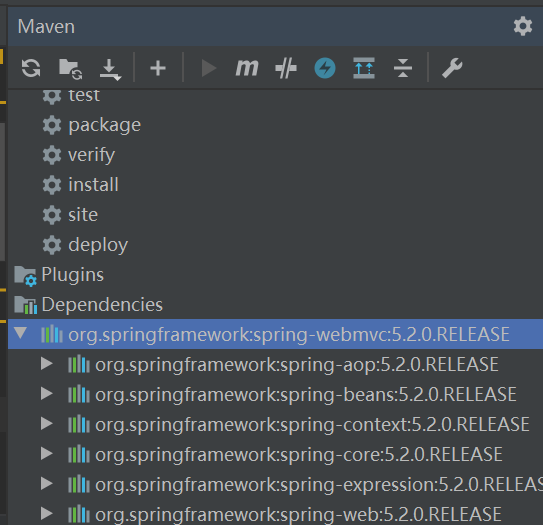Screen dimensions: 543x525
Task: Select org.springframework:spring-context:5.2.0.RELEASE row
Action: click(275, 424)
